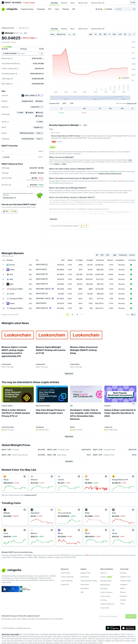Screen dimensions: 138x644
Task: Favorite Zcash star in Trending Coins
Action: 25,530
